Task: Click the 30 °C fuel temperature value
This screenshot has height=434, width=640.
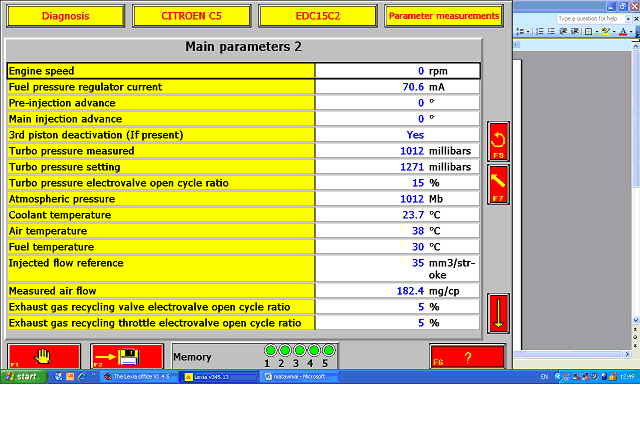Action: pyautogui.click(x=398, y=247)
